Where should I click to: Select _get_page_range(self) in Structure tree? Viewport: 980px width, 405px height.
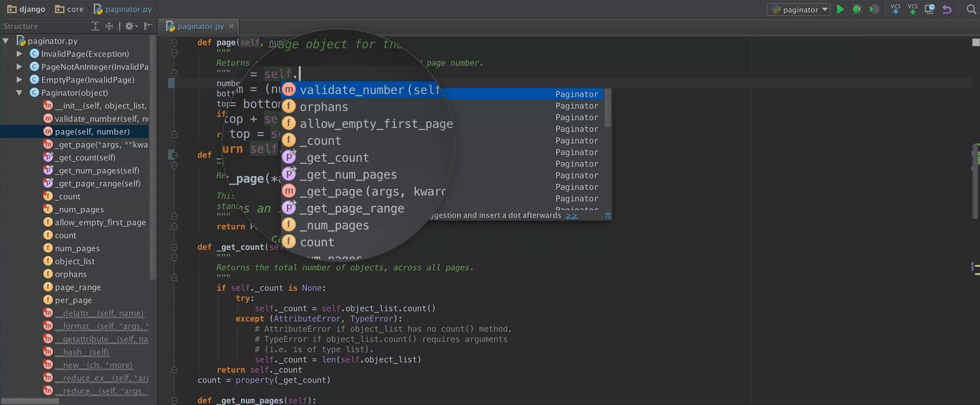[92, 183]
